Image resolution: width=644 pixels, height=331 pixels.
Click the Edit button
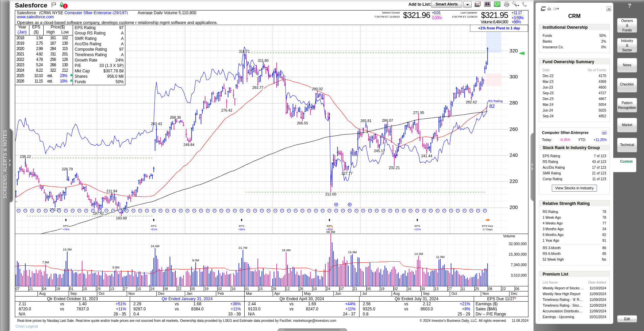pyautogui.click(x=627, y=319)
